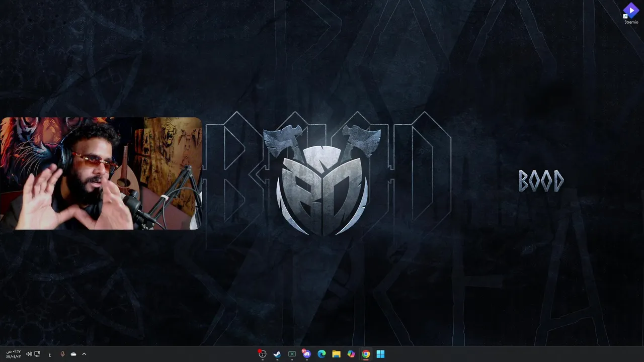Click the webcam overlay thumbnail
This screenshot has width=644, height=362.
[x=101, y=173]
